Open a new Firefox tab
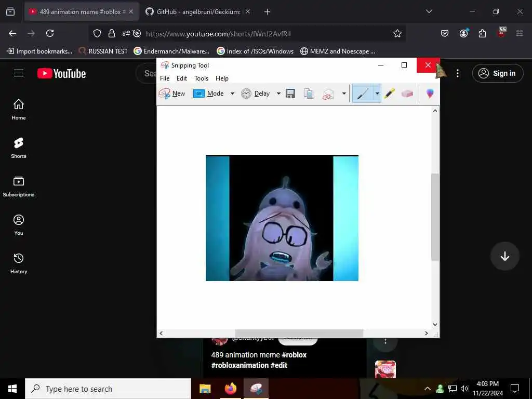Image resolution: width=532 pixels, height=399 pixels. pos(268,12)
